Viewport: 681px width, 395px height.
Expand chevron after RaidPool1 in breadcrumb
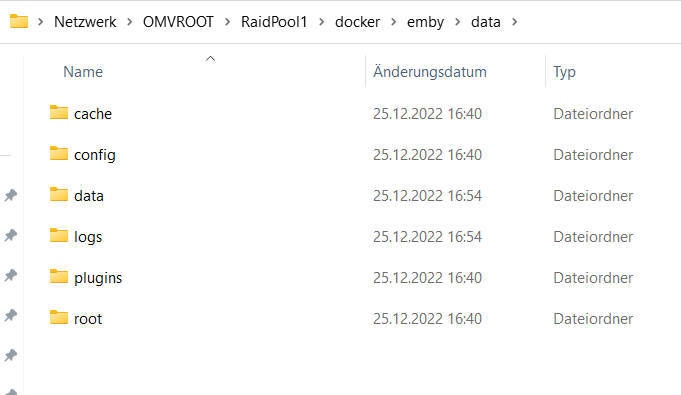pyautogui.click(x=321, y=22)
